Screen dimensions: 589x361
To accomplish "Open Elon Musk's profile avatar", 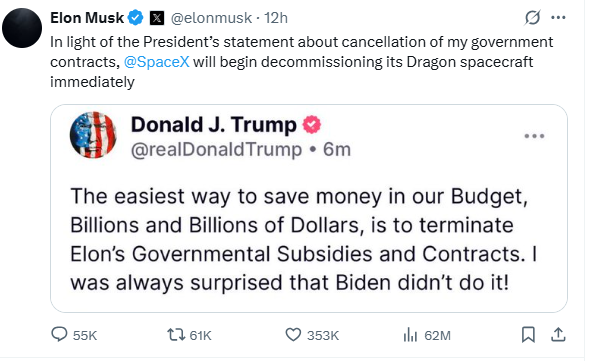I will tap(22, 28).
